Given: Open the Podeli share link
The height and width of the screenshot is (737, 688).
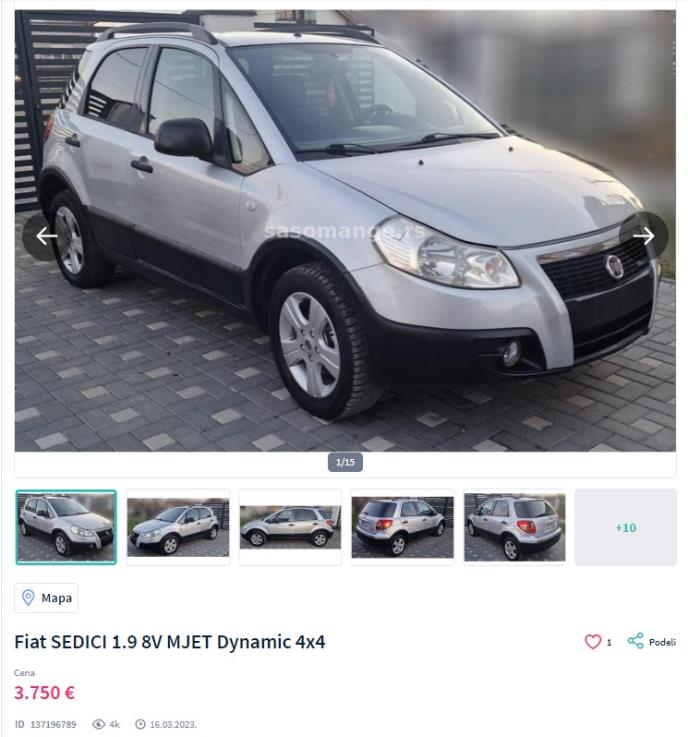Looking at the screenshot, I should [662, 642].
